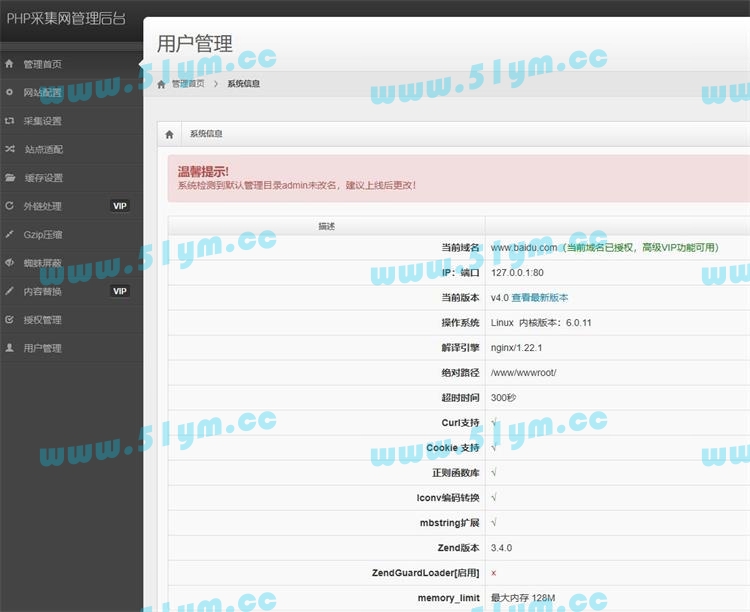Click the nginx/1.22.1 value
The image size is (750, 612).
[517, 348]
